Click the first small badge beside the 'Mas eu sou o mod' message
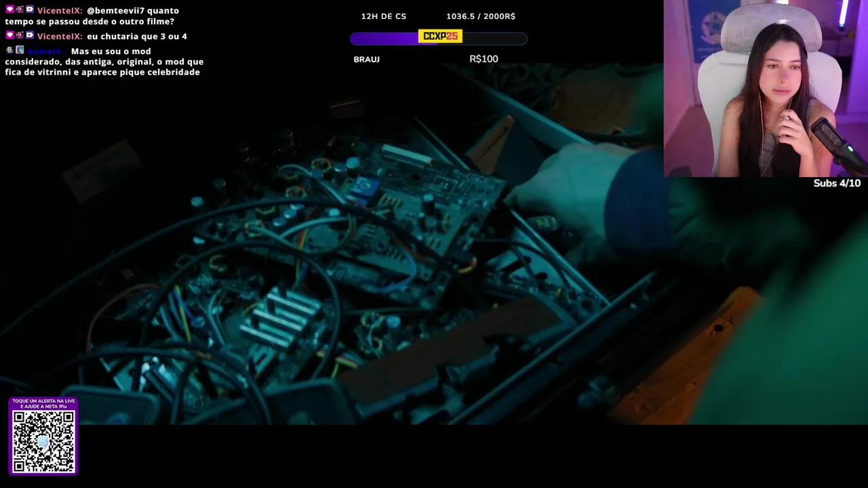Screen dimensions: 868x488 pyautogui.click(x=9, y=50)
